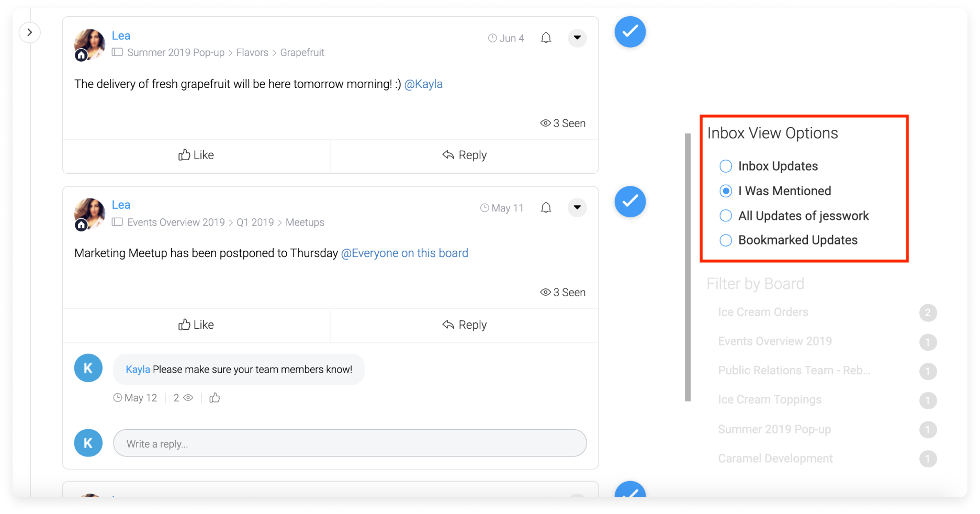The height and width of the screenshot is (514, 980).
Task: Reply to the grapefruit delivery update
Action: point(465,155)
